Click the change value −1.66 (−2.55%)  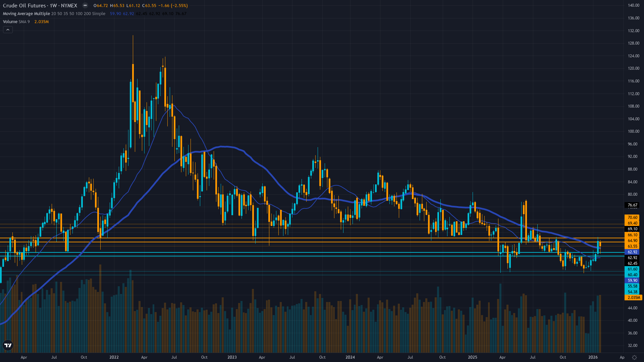(172, 6)
